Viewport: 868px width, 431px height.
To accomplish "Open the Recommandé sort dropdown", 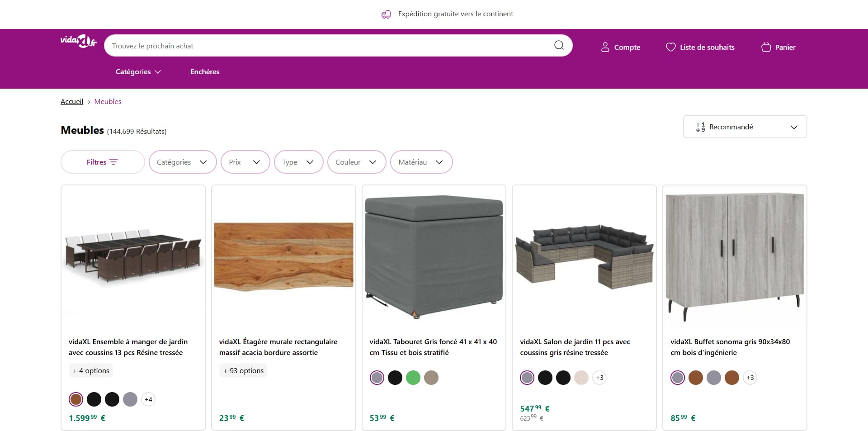I will tap(745, 127).
